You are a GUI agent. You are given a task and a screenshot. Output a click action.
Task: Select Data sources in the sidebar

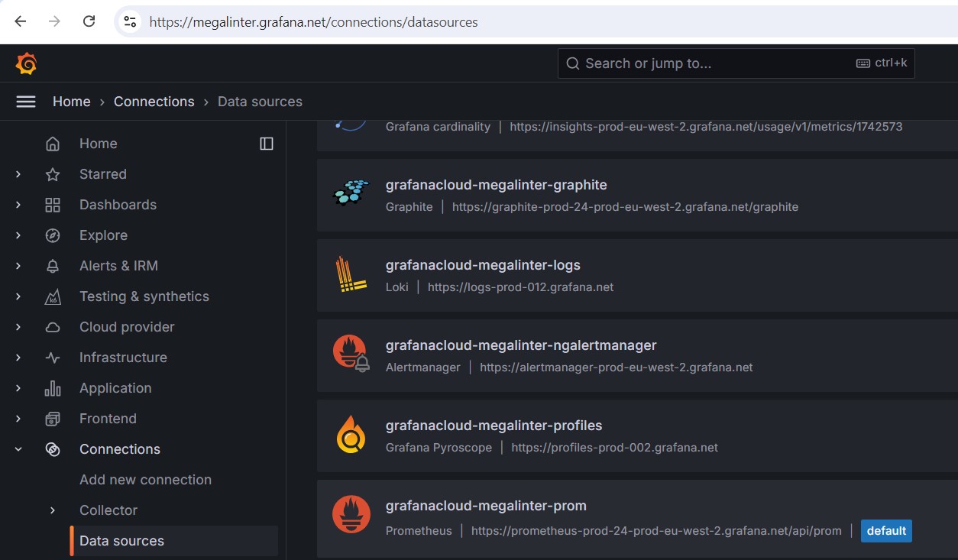121,541
